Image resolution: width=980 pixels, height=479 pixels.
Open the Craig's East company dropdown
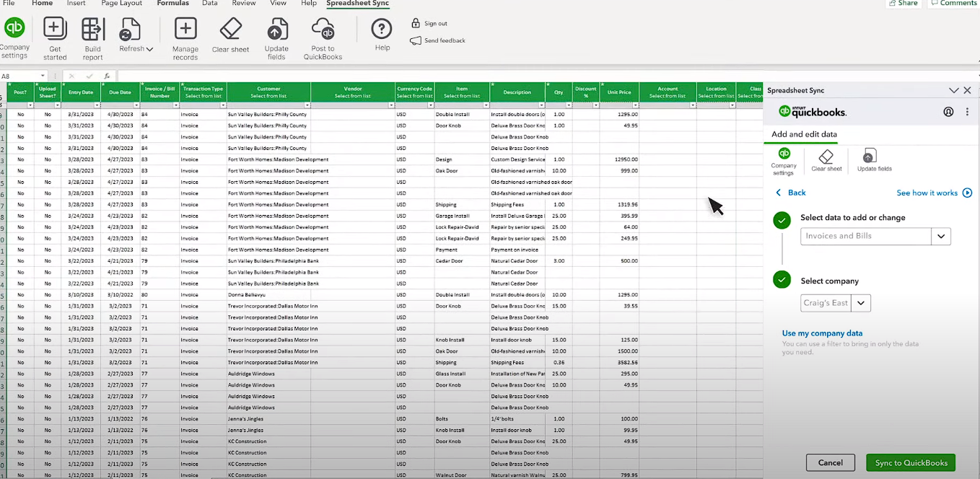(x=862, y=303)
